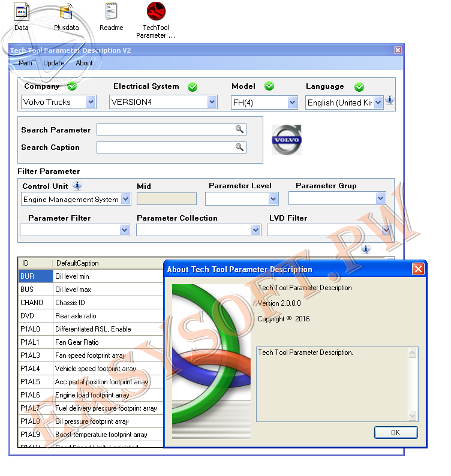Launch the TechTool Parameter desktop shortcut
This screenshot has height=476, width=451.
pyautogui.click(x=155, y=20)
